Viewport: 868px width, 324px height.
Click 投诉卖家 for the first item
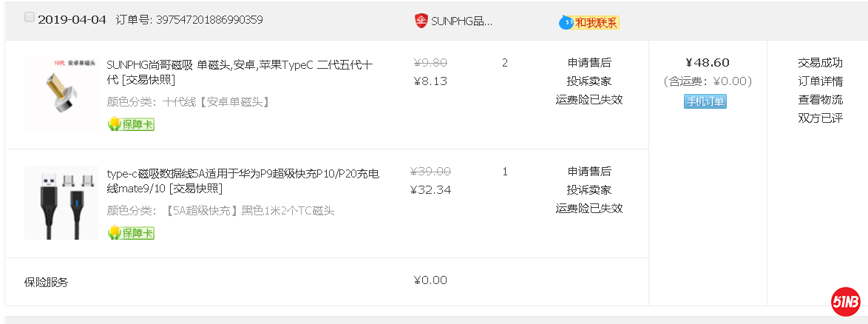589,81
